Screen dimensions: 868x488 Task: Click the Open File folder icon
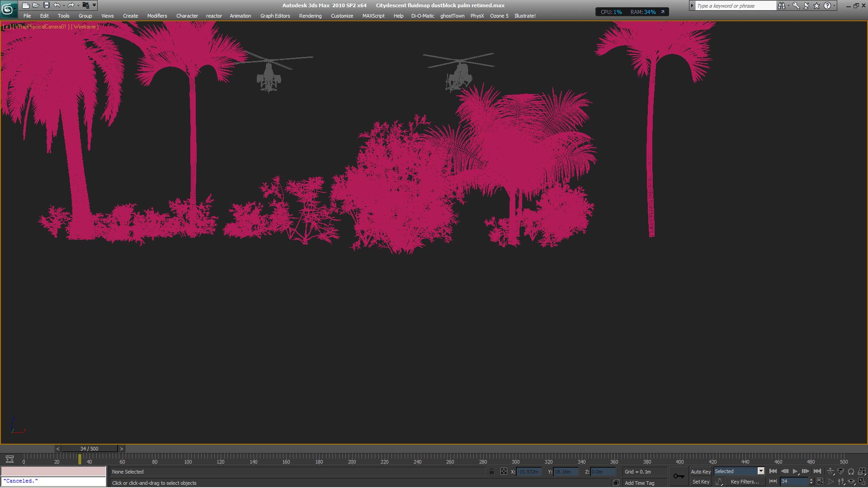pos(36,5)
